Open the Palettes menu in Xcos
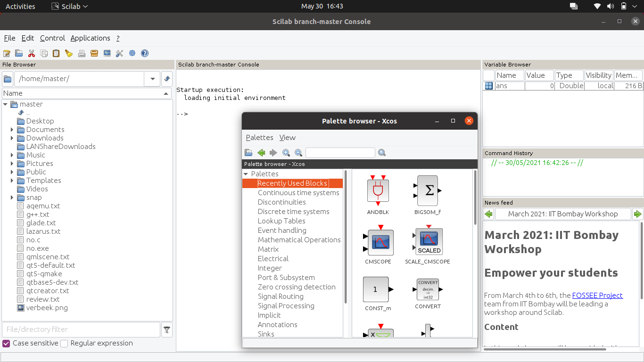Viewport: 644px width, 362px height. coord(260,138)
